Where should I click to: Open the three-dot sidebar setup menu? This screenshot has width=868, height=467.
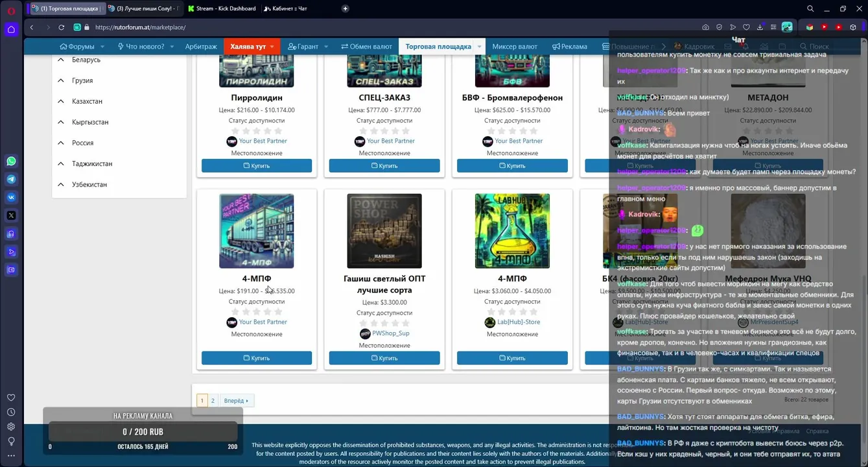11,455
